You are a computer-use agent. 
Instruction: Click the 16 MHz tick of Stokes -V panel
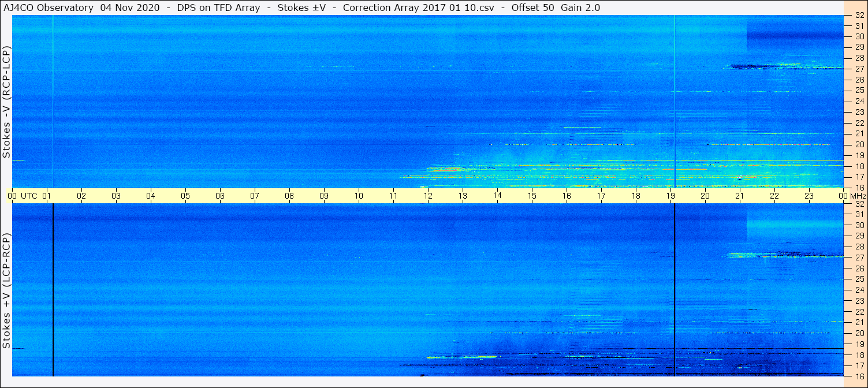(859, 187)
